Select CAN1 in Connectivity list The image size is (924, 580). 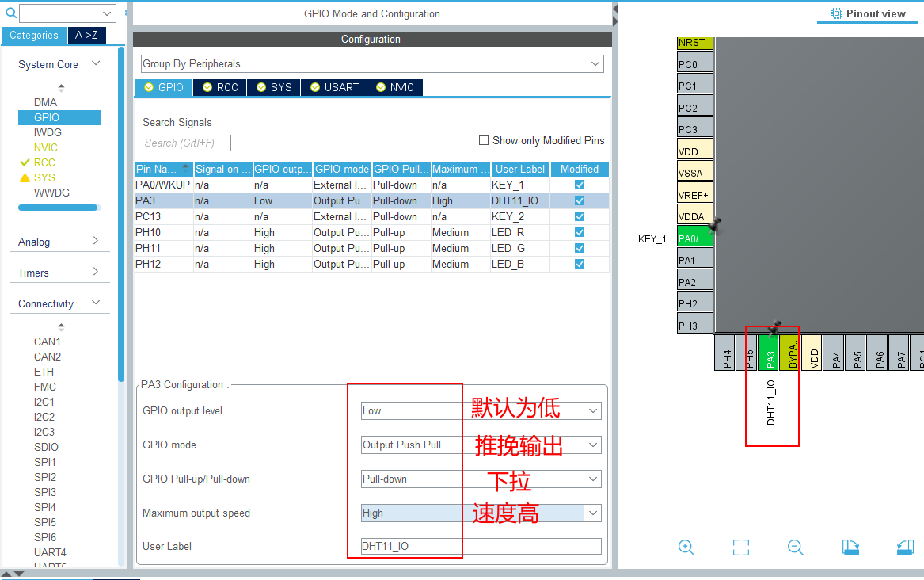pos(48,342)
